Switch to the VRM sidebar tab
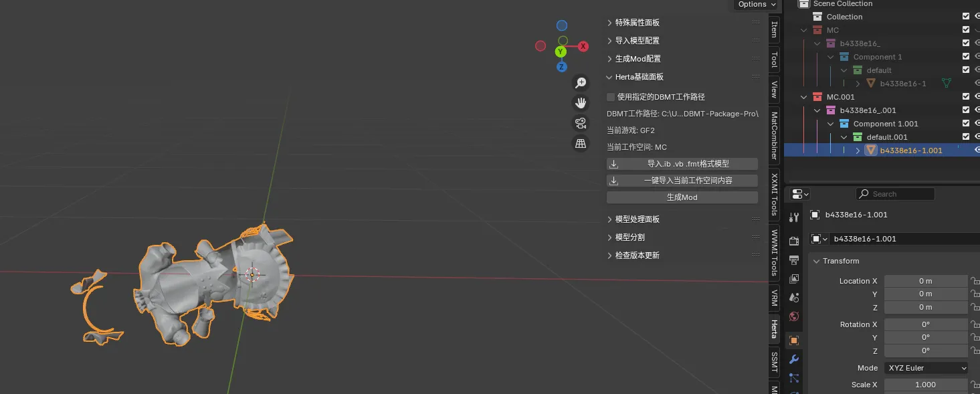Image resolution: width=980 pixels, height=394 pixels. pyautogui.click(x=775, y=297)
